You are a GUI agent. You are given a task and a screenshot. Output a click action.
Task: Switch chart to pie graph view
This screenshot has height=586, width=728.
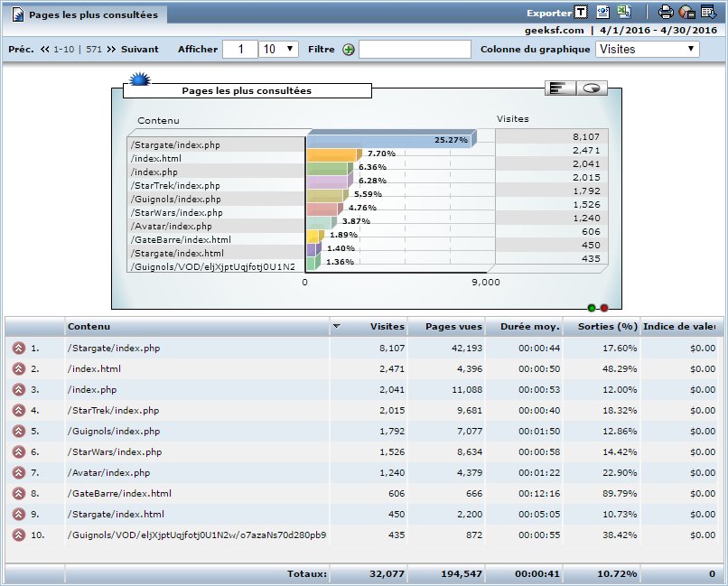click(592, 88)
